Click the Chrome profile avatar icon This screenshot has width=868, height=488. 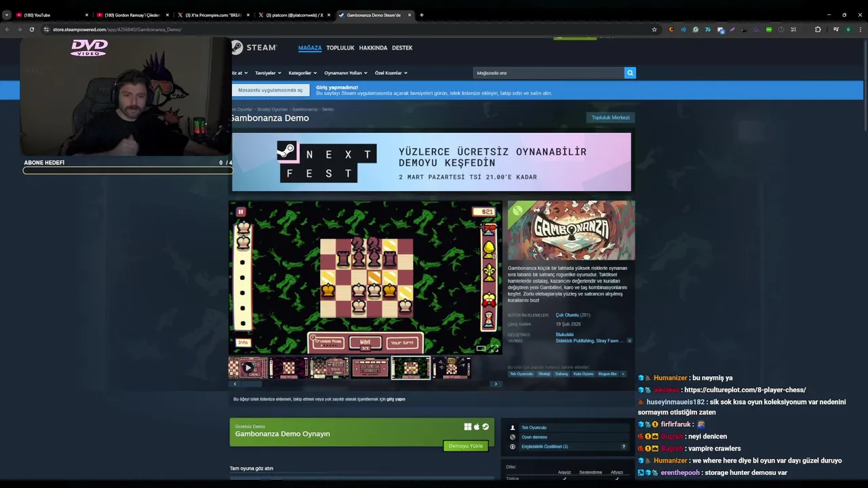pos(848,29)
